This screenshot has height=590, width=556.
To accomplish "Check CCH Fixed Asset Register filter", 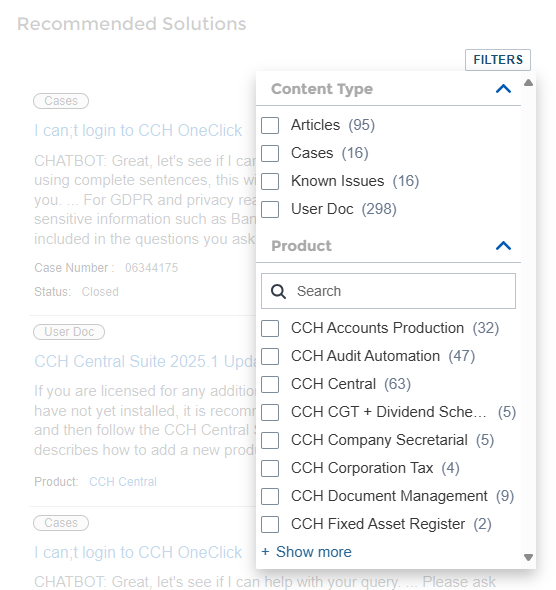I will click(x=270, y=525).
